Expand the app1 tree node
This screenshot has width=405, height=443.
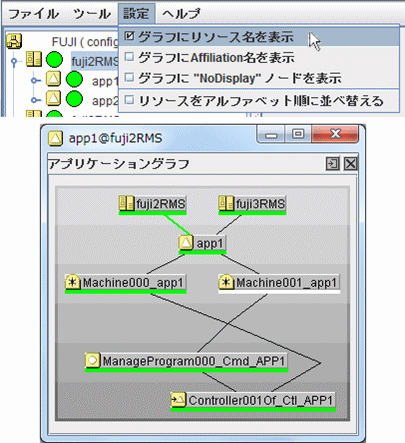click(34, 80)
